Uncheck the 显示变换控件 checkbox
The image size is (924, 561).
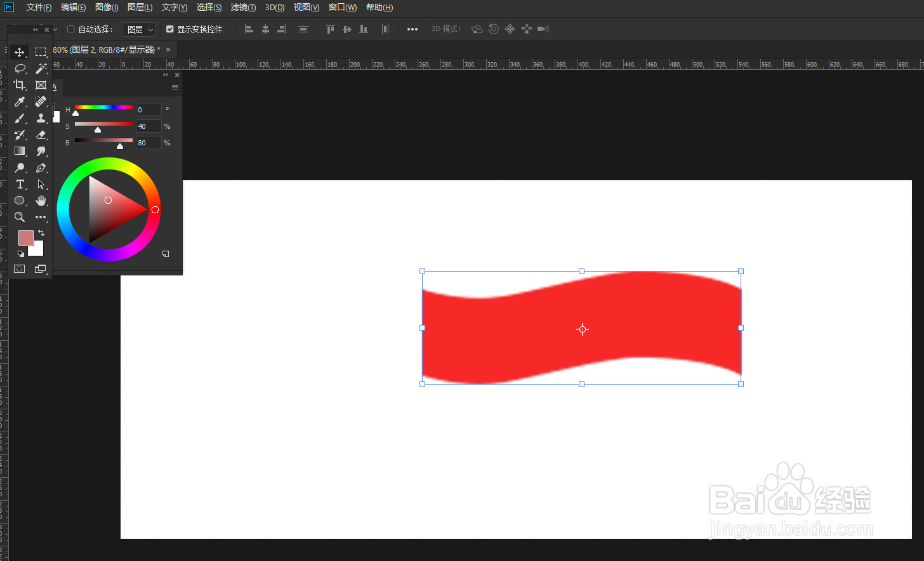pos(170,29)
